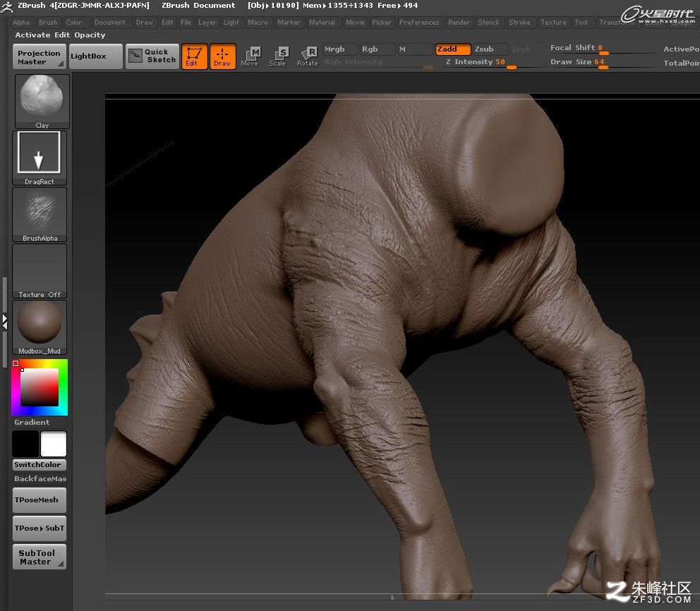Toggle Rgb painting mode
The width and height of the screenshot is (700, 611).
(378, 49)
